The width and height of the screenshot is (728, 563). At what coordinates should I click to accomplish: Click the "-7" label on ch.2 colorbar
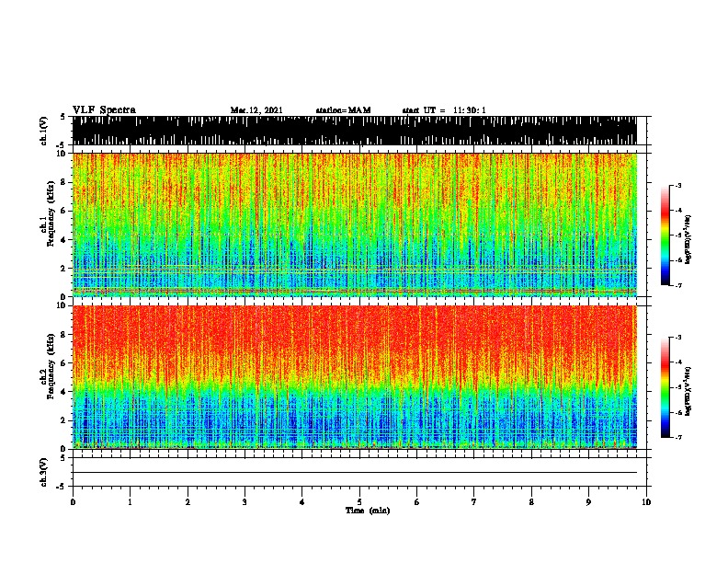(x=677, y=438)
